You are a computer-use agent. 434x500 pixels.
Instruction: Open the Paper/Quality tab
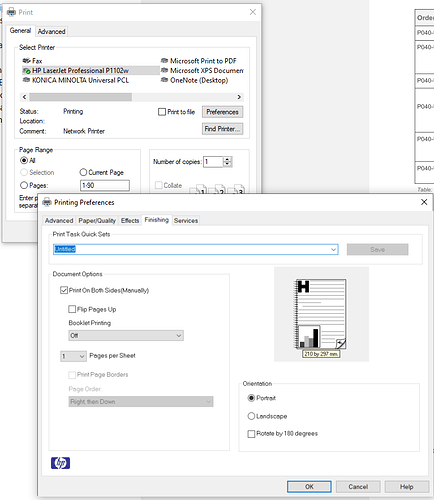(x=97, y=221)
